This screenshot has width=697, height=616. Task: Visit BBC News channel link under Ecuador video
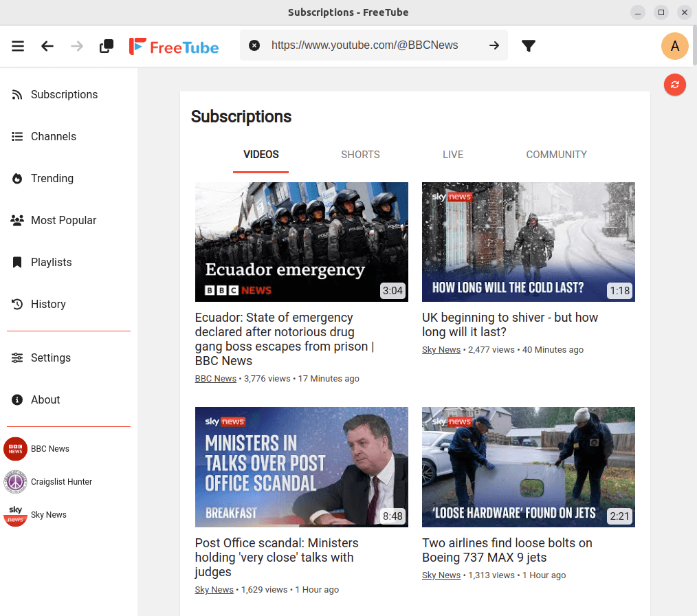click(216, 379)
